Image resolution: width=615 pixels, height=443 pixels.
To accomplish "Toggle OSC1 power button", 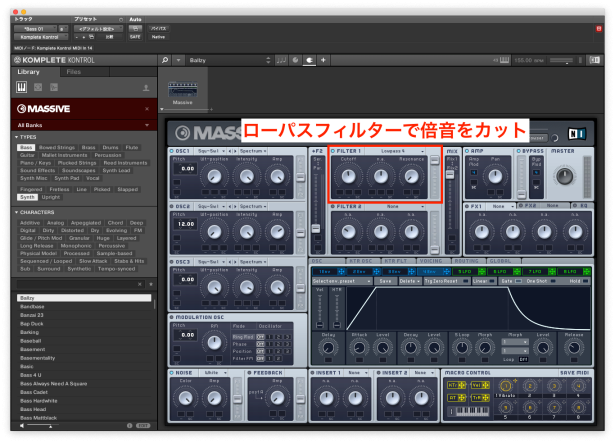I will coord(171,151).
